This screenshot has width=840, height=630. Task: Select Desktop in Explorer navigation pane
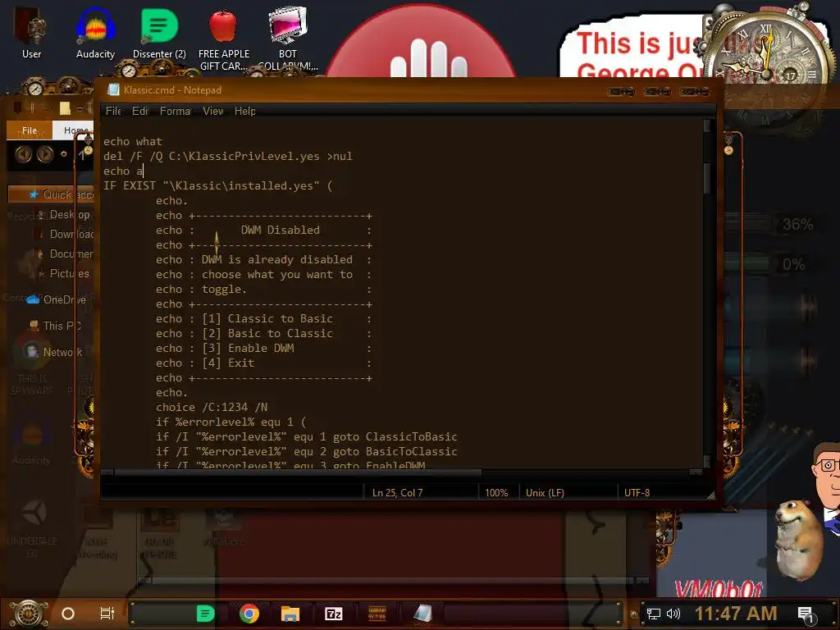point(64,214)
